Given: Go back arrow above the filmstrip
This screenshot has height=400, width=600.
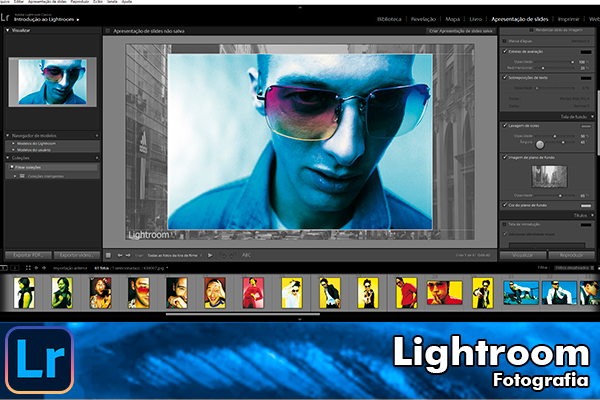Looking at the screenshot, I should tap(36, 268).
